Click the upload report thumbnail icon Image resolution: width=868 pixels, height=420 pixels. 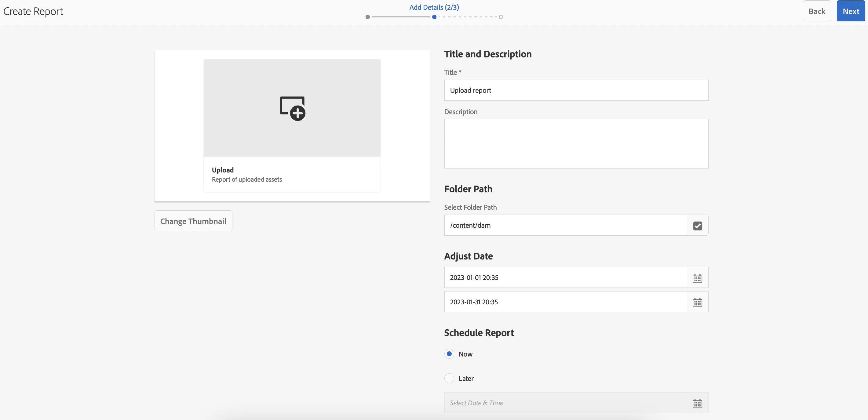tap(292, 108)
